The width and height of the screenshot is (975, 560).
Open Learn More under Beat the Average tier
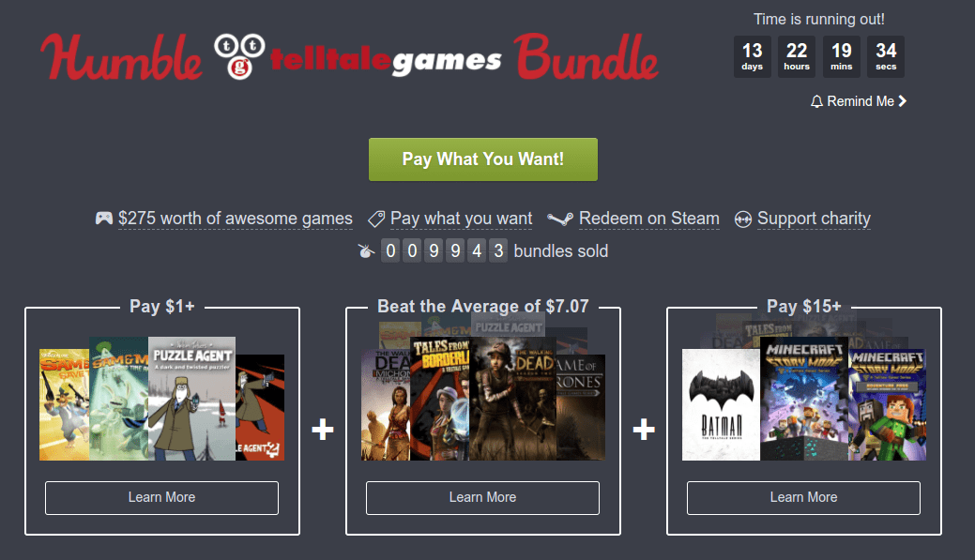[482, 498]
